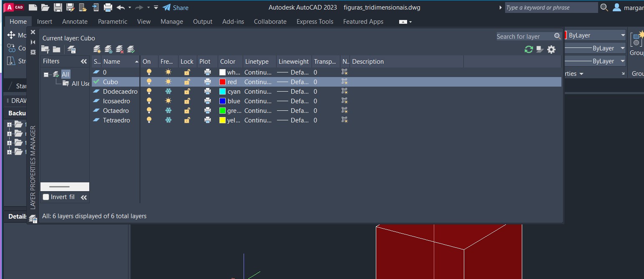This screenshot has height=279, width=644.
Task: Refresh the layer list
Action: (529, 50)
